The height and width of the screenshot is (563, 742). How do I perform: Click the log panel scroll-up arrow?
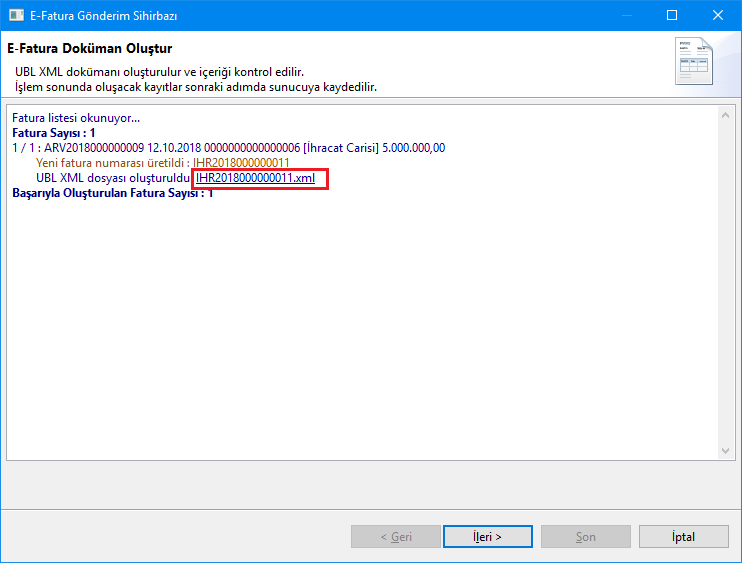coord(726,115)
